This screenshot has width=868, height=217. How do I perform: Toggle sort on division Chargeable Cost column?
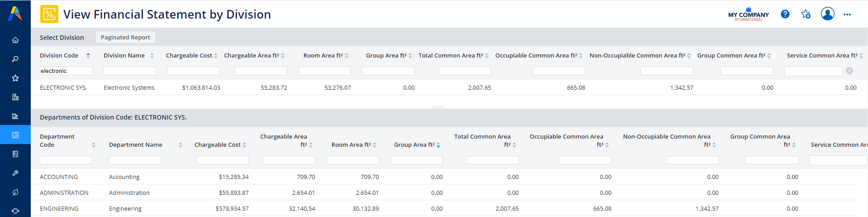point(189,56)
